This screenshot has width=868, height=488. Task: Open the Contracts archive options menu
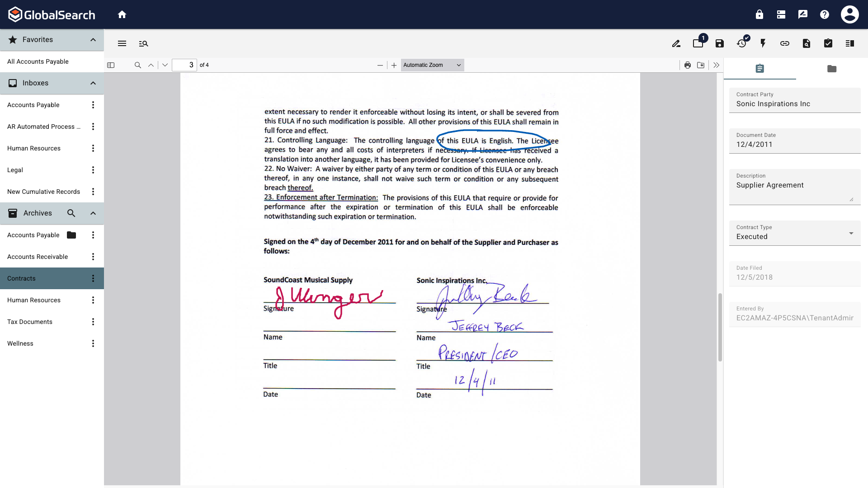point(93,278)
